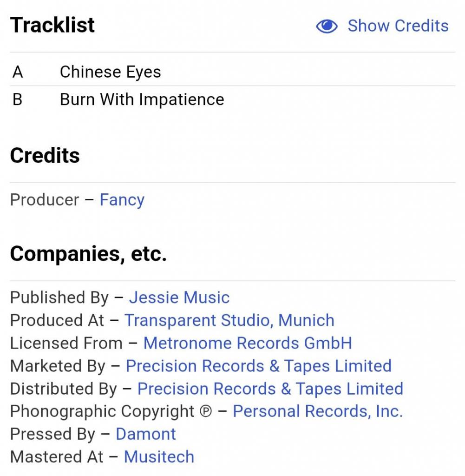Viewport: 465px width, 476px height.
Task: Click the Producer role label
Action: tap(45, 200)
